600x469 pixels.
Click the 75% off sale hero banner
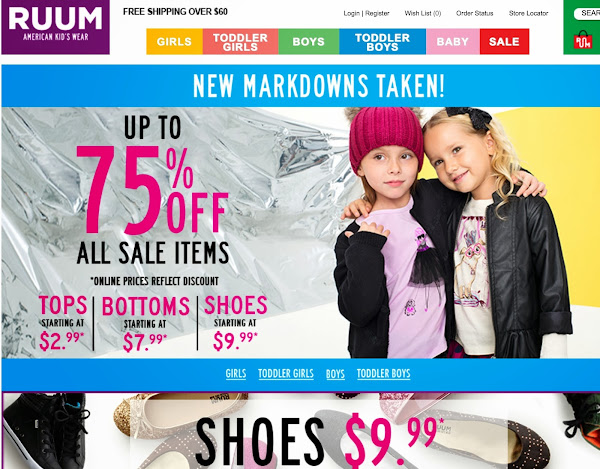tap(300, 233)
